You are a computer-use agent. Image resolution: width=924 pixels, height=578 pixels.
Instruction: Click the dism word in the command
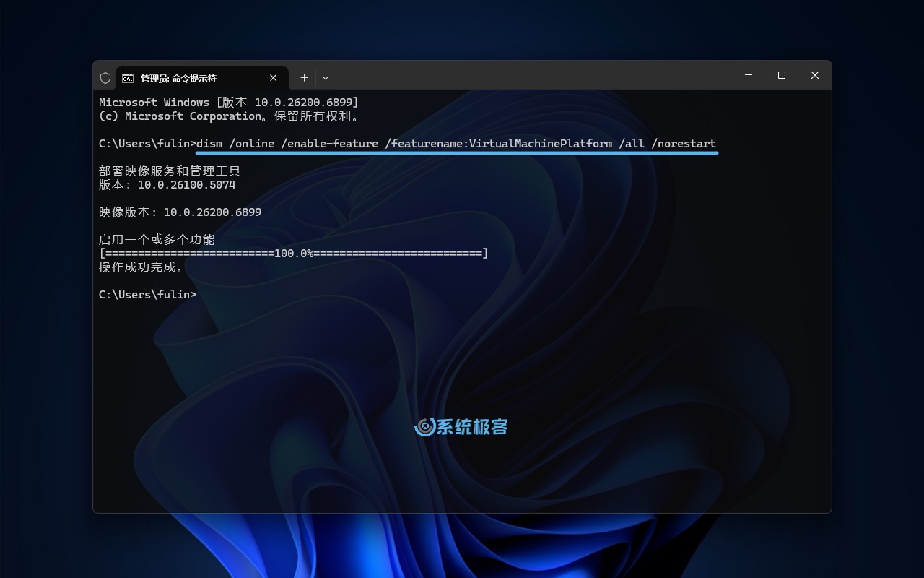(x=209, y=144)
